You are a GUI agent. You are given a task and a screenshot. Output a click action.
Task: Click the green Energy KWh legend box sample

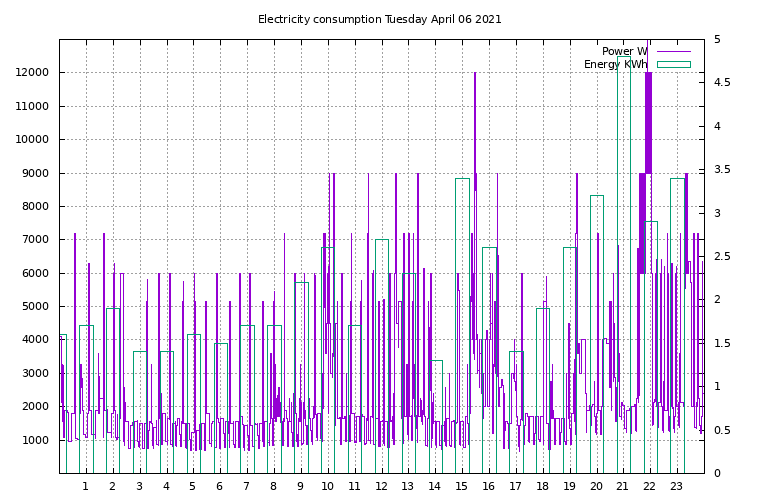point(674,65)
